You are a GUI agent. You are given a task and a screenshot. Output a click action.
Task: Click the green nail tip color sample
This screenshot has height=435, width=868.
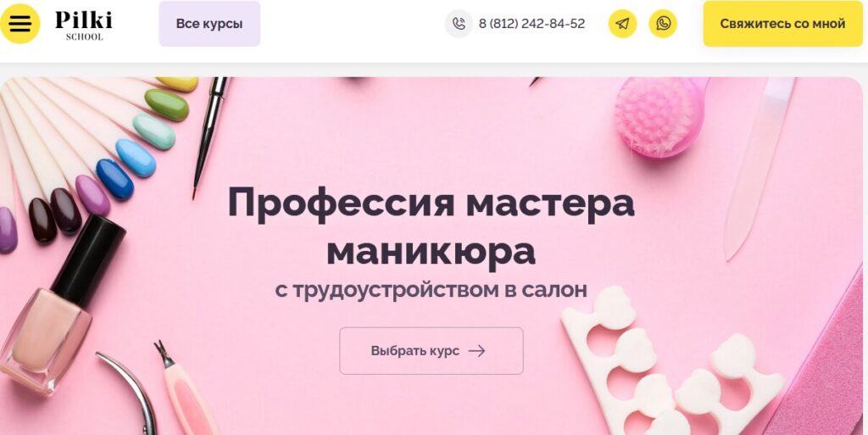pos(167,104)
